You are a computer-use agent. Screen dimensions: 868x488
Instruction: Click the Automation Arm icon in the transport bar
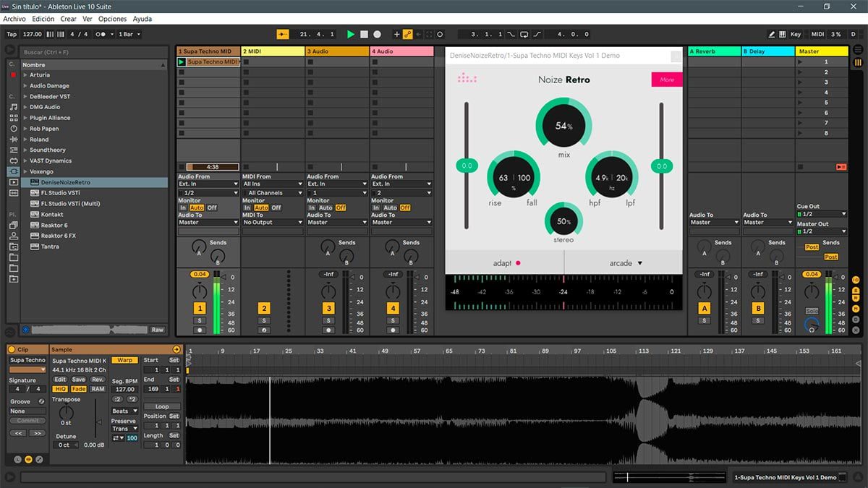(407, 34)
